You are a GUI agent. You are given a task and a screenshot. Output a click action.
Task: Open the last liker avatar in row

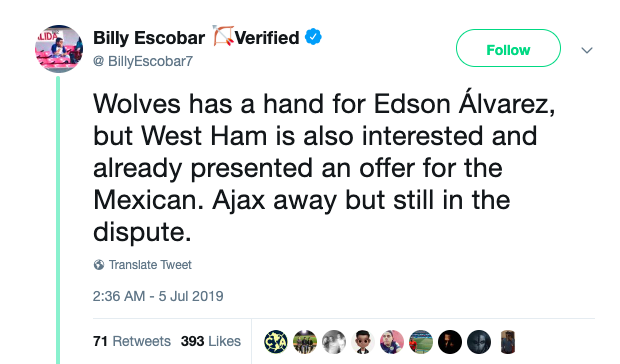(508, 342)
